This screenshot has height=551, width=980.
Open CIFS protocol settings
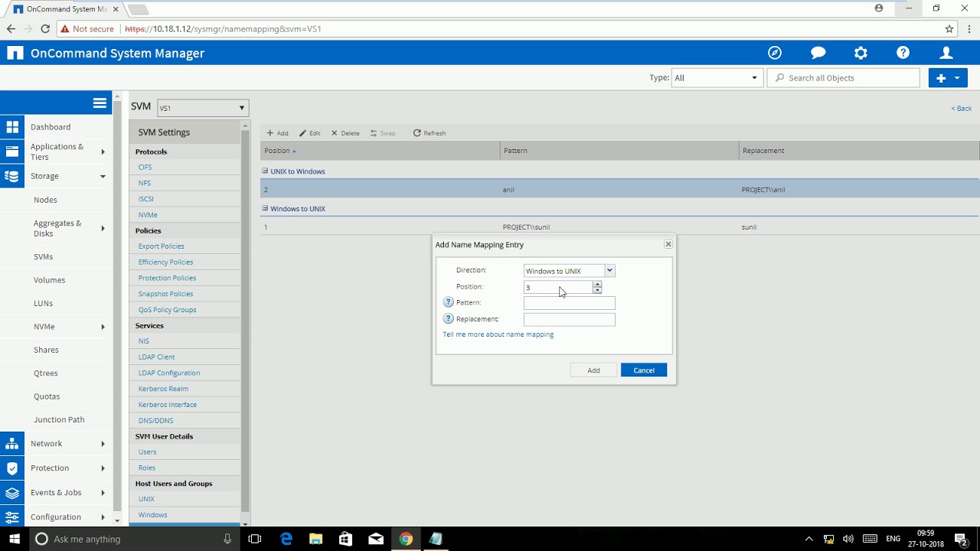click(x=145, y=167)
